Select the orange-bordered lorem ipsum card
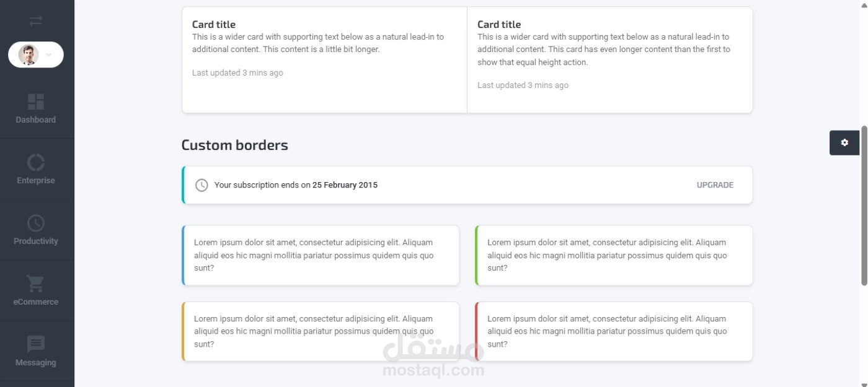The image size is (868, 387). [321, 331]
